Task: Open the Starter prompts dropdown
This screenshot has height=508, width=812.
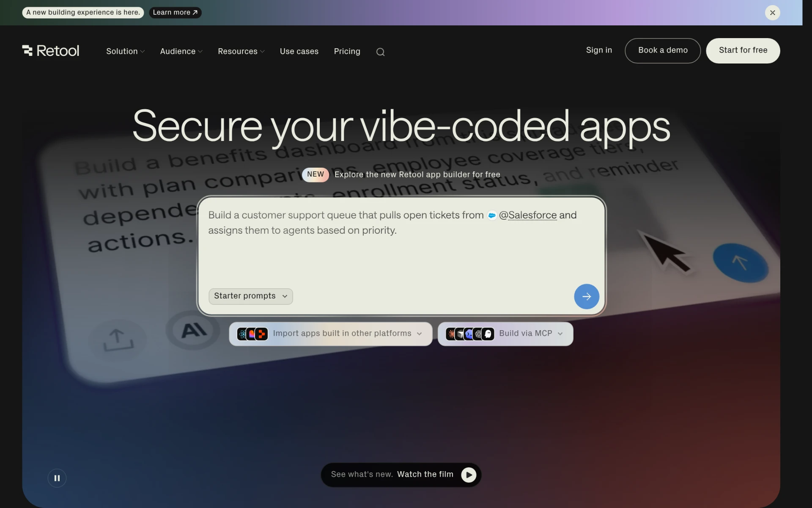Action: coord(250,296)
